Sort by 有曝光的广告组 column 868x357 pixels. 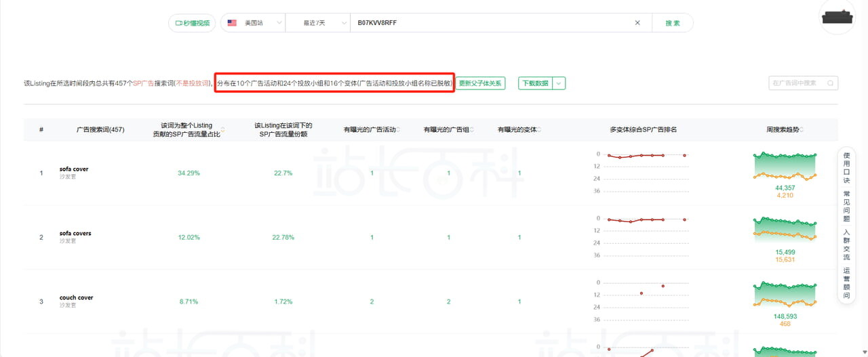(x=472, y=129)
